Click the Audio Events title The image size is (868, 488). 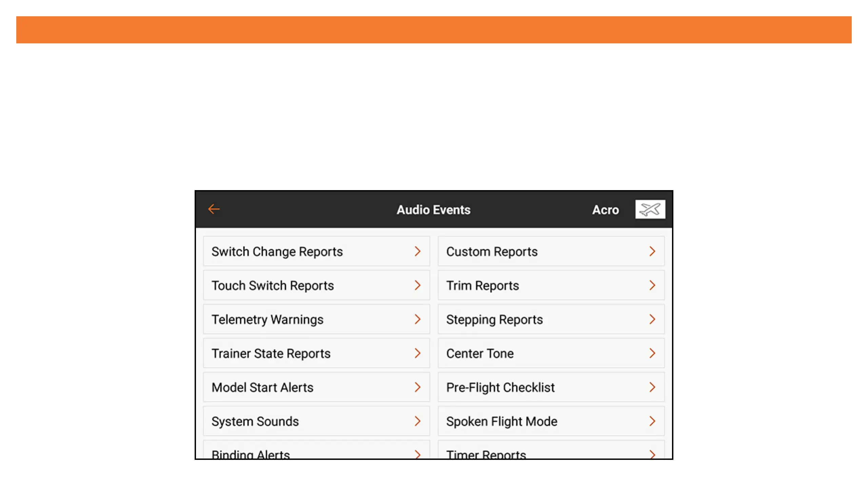tap(433, 210)
